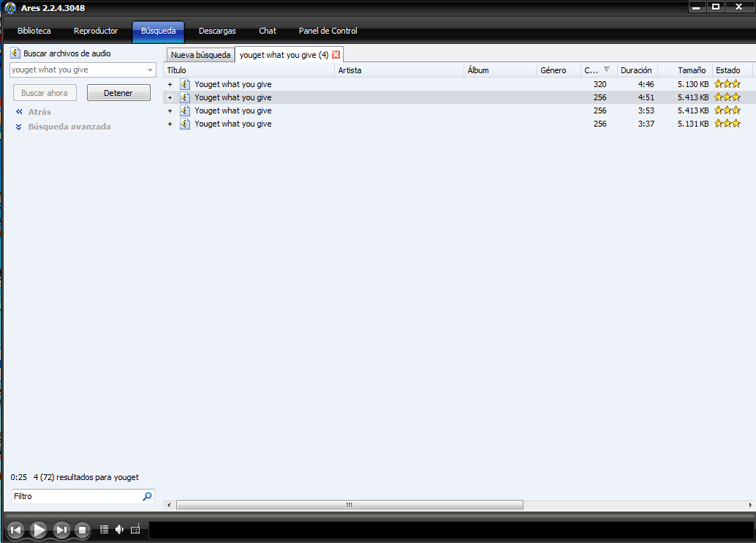756x543 pixels.
Task: Sort results by Título column
Action: pyautogui.click(x=249, y=70)
